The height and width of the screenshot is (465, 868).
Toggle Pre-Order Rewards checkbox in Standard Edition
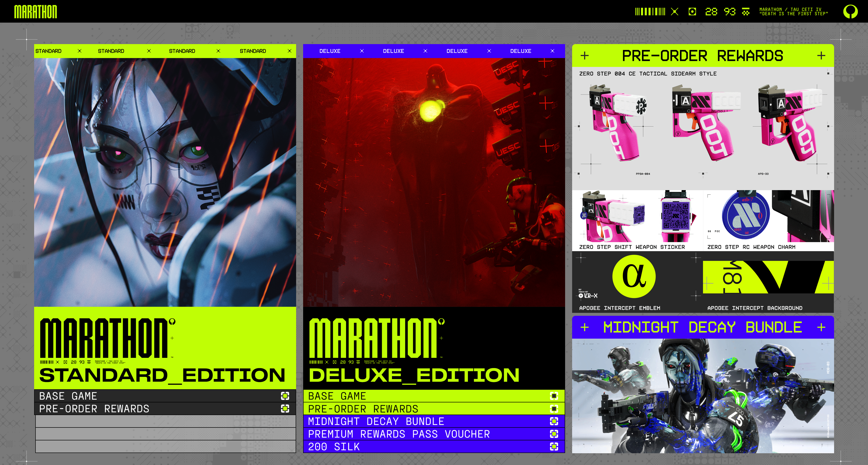285,409
